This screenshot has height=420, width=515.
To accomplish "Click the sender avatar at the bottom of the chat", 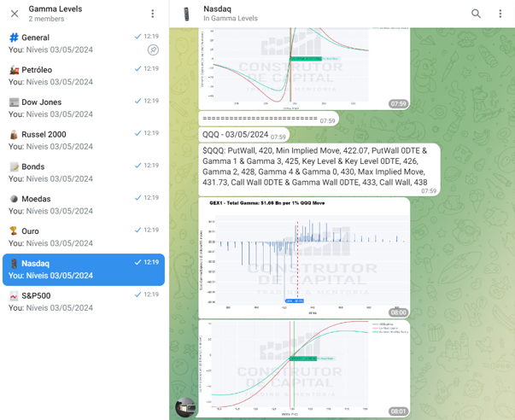I will click(185, 407).
